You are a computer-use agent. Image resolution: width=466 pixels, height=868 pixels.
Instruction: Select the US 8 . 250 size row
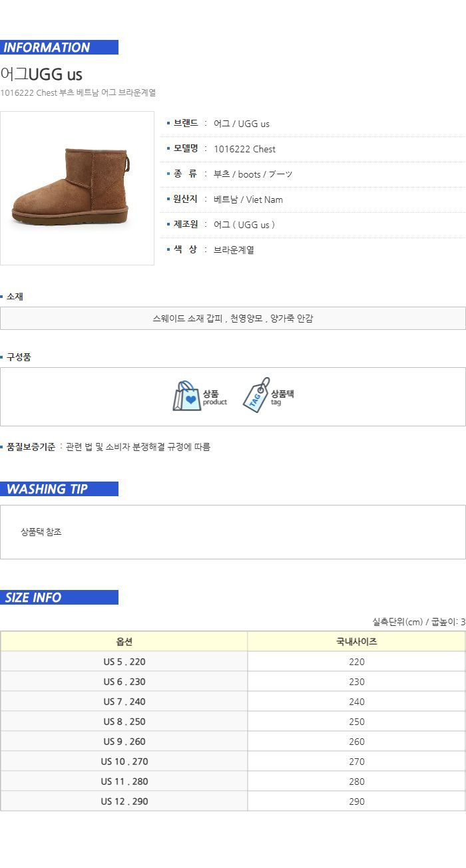[x=233, y=722]
